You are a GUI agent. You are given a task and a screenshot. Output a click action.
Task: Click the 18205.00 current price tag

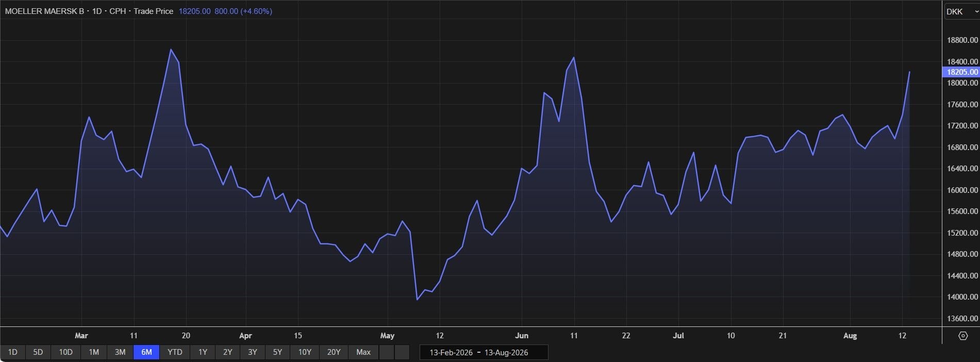coord(960,72)
